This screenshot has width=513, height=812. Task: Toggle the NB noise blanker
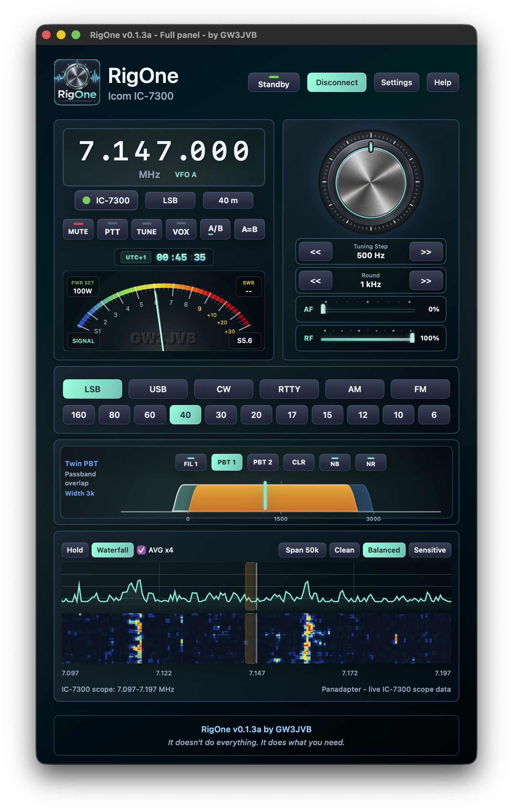(335, 462)
